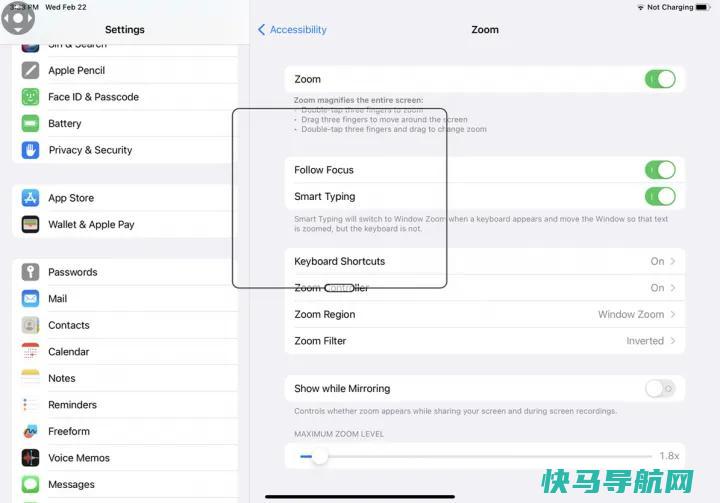Tap the Contacts icon
This screenshot has width=720, height=503.
(x=30, y=325)
